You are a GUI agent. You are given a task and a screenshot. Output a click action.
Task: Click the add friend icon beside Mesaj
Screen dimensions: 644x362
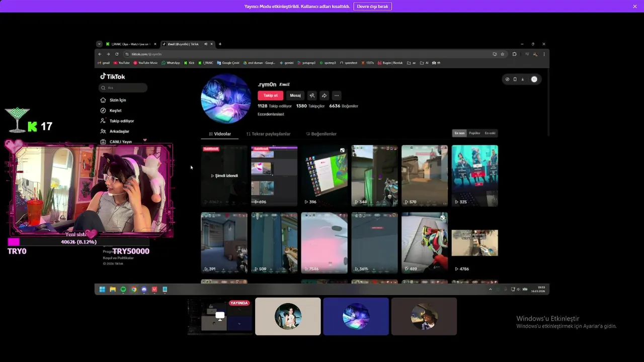[x=312, y=96]
